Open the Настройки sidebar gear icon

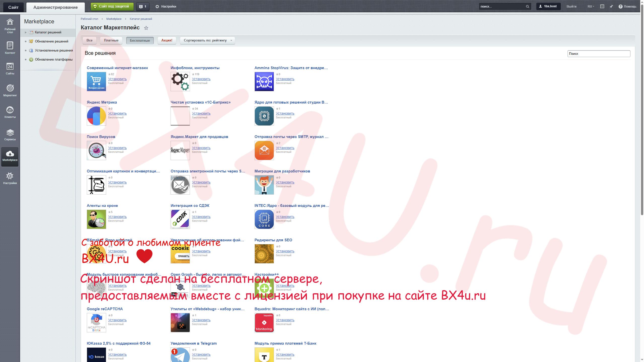(10, 178)
